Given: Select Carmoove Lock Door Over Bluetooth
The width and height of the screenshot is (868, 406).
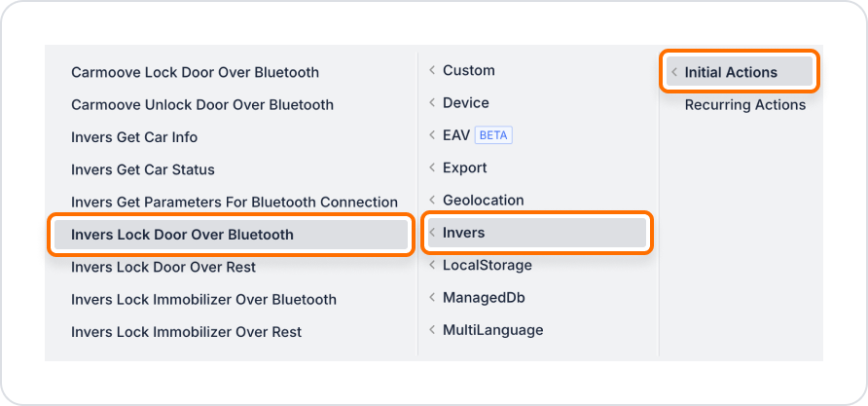Looking at the screenshot, I should click(195, 73).
